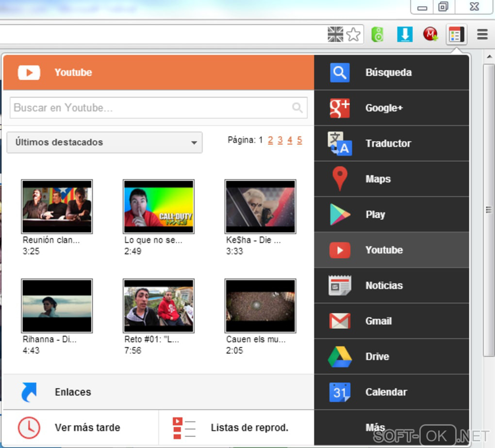Select Google+ label in sidebar

click(x=384, y=108)
